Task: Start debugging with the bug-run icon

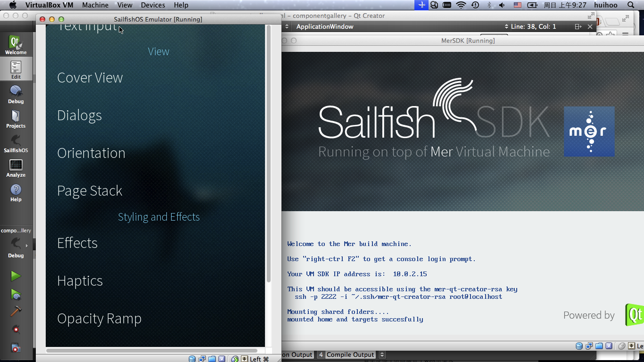Action: pyautogui.click(x=16, y=294)
